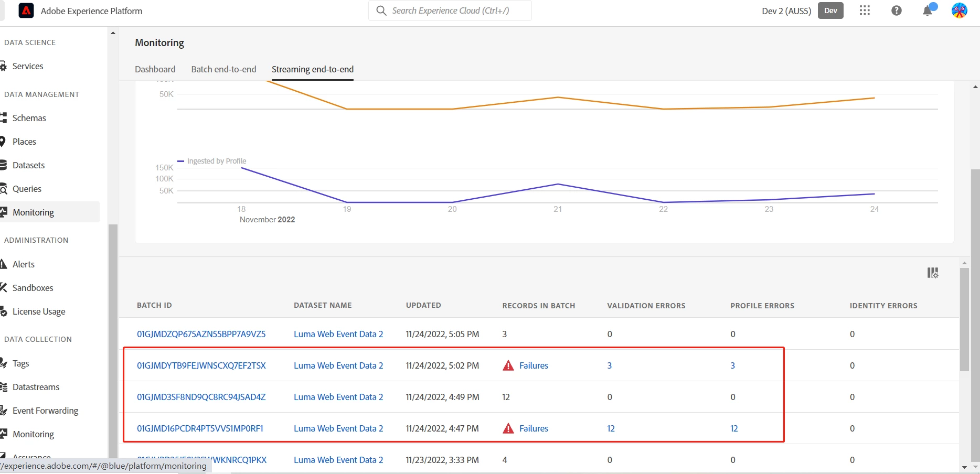Open Datasets in the sidebar
This screenshot has height=474, width=980.
click(x=29, y=165)
